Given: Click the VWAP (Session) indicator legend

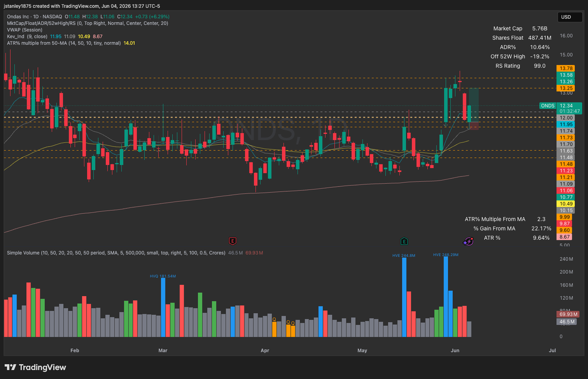Looking at the screenshot, I should (24, 29).
